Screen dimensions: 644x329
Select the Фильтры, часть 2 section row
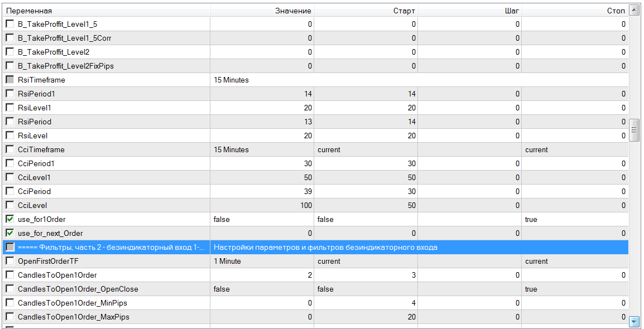(x=315, y=248)
